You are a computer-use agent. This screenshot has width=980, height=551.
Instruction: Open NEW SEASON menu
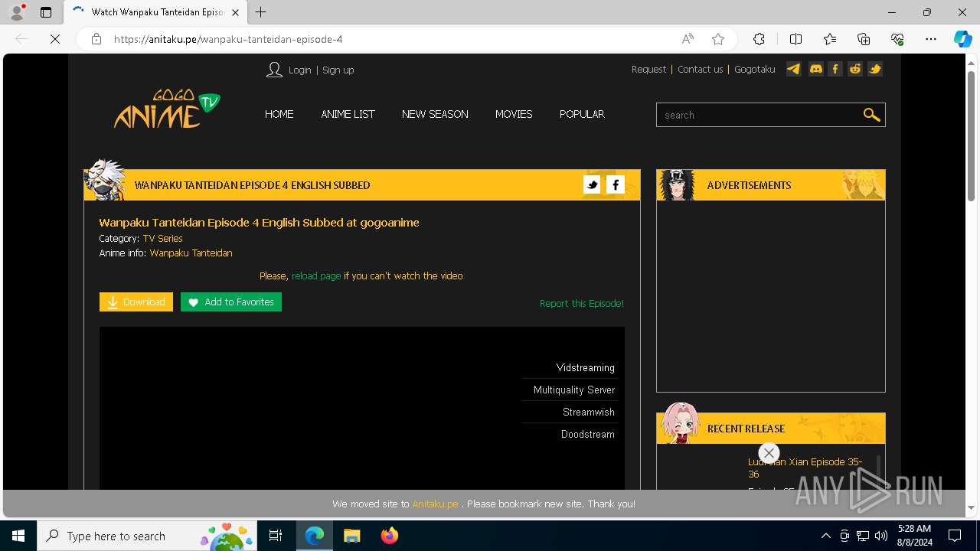point(435,114)
